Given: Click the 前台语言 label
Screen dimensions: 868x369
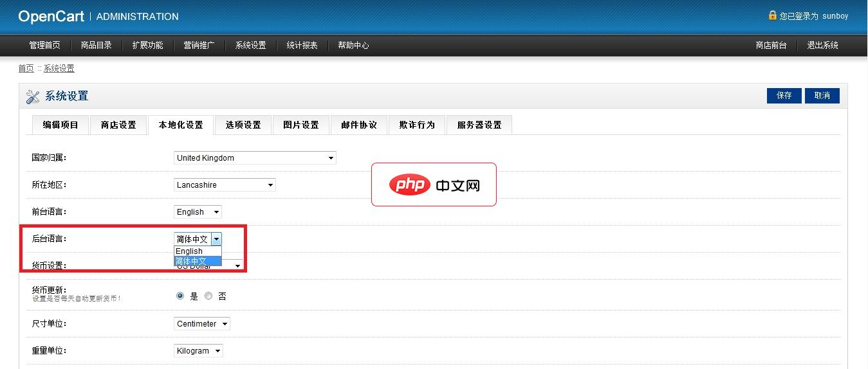Looking at the screenshot, I should point(50,212).
